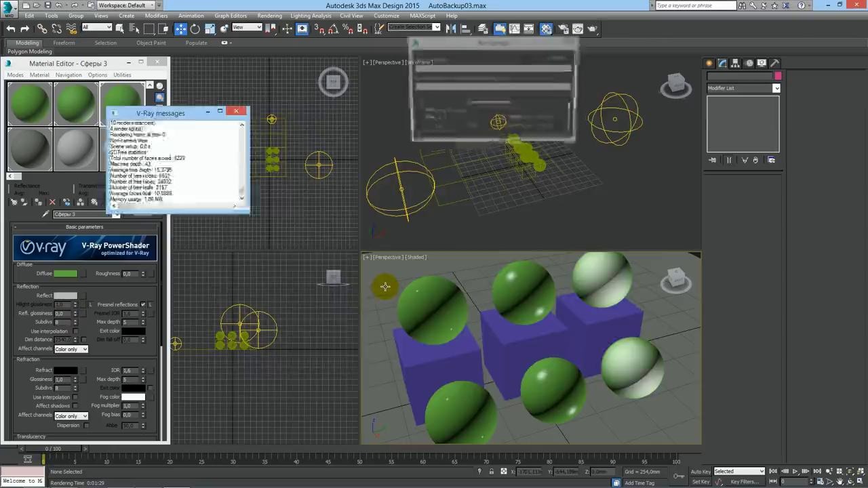868x488 pixels.
Task: Choose the Bind to Space Warp tool
Action: pos(71,28)
